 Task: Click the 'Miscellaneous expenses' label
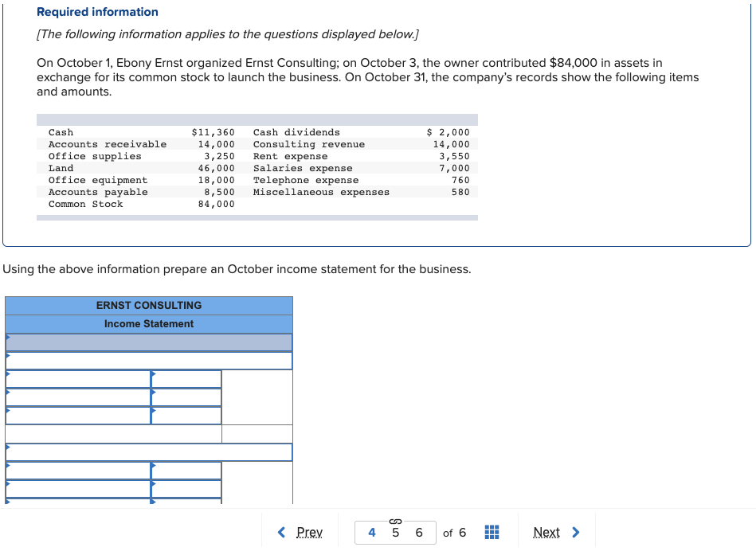(x=322, y=192)
